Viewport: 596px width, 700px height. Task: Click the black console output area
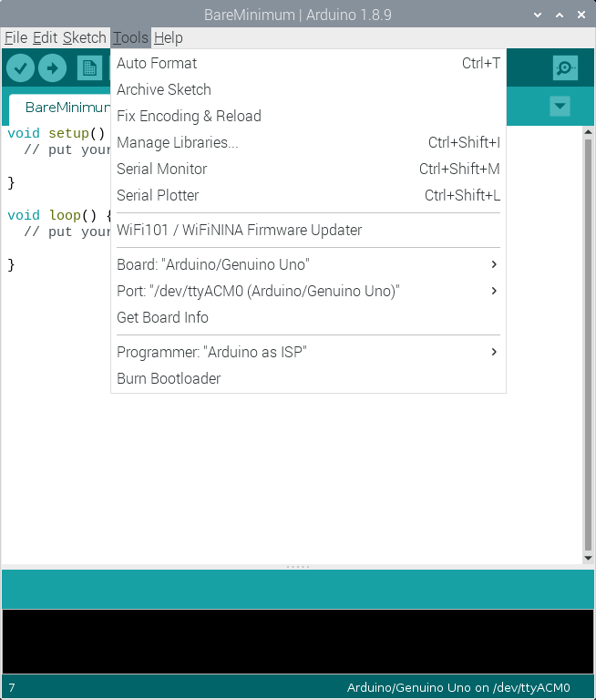[x=298, y=641]
